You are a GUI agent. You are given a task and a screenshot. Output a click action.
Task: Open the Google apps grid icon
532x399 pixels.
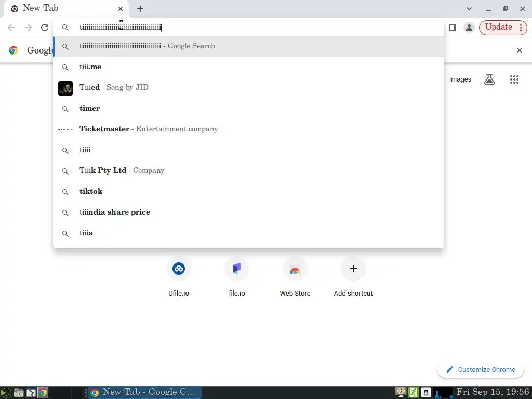pos(514,79)
